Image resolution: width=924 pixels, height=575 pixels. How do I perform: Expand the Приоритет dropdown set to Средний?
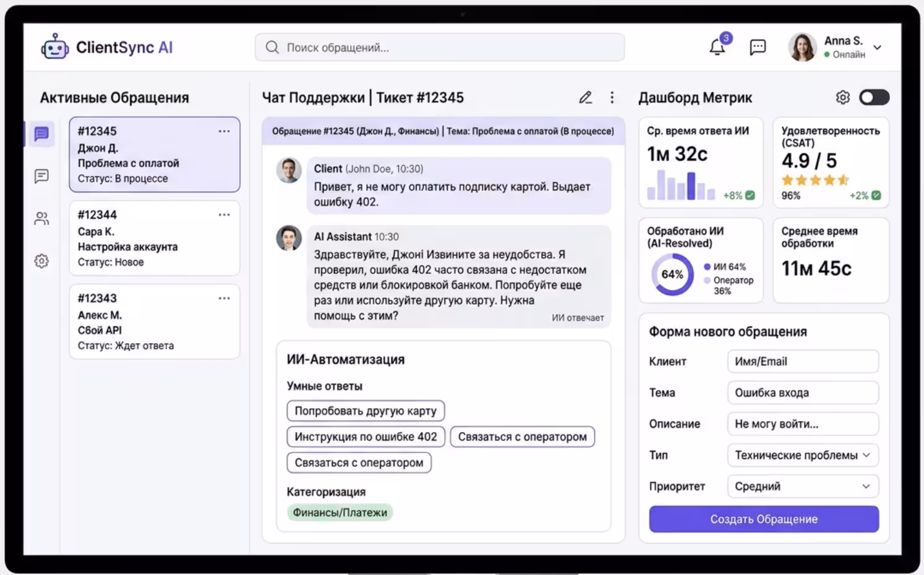point(802,487)
